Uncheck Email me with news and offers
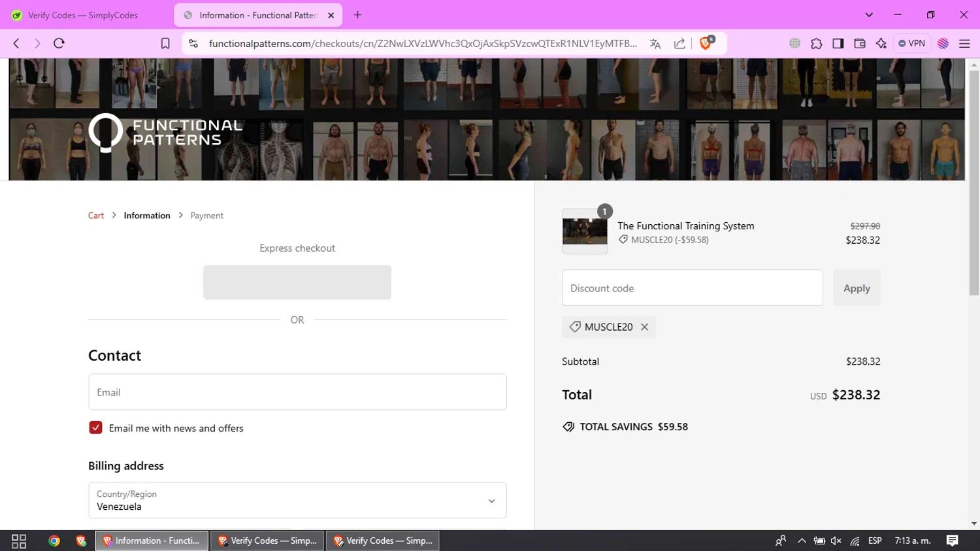Screen dimensions: 980x551 (x=95, y=427)
